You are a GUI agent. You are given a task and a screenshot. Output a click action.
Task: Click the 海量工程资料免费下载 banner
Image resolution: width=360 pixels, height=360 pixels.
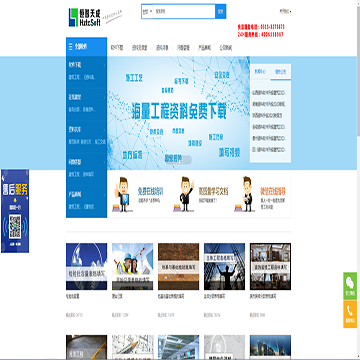point(179,113)
